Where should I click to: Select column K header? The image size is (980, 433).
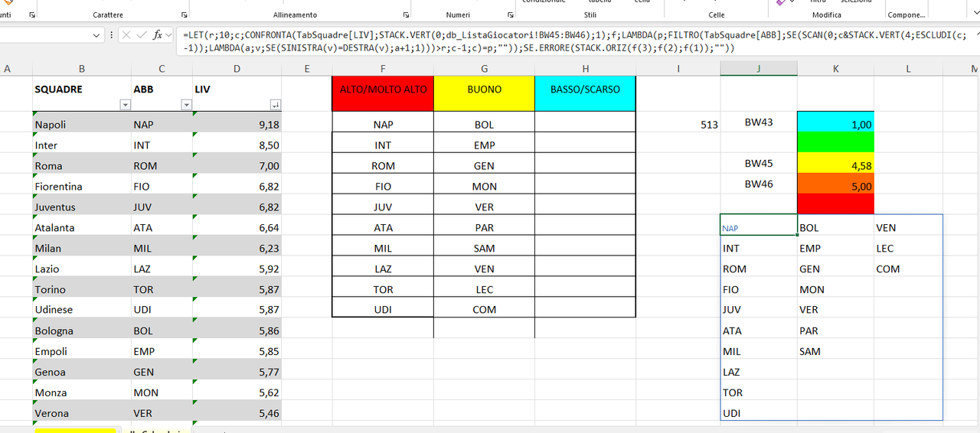click(x=835, y=69)
